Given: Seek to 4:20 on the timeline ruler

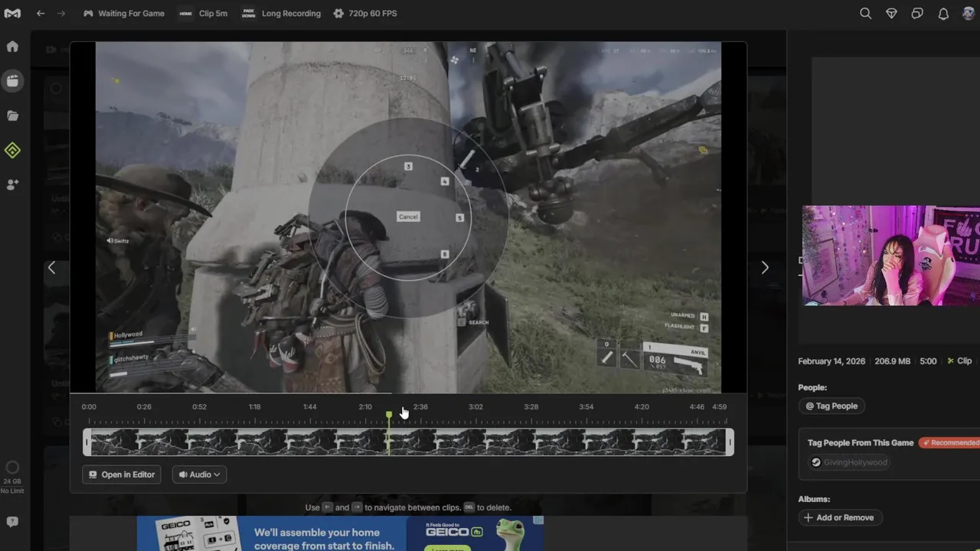Looking at the screenshot, I should [641, 407].
